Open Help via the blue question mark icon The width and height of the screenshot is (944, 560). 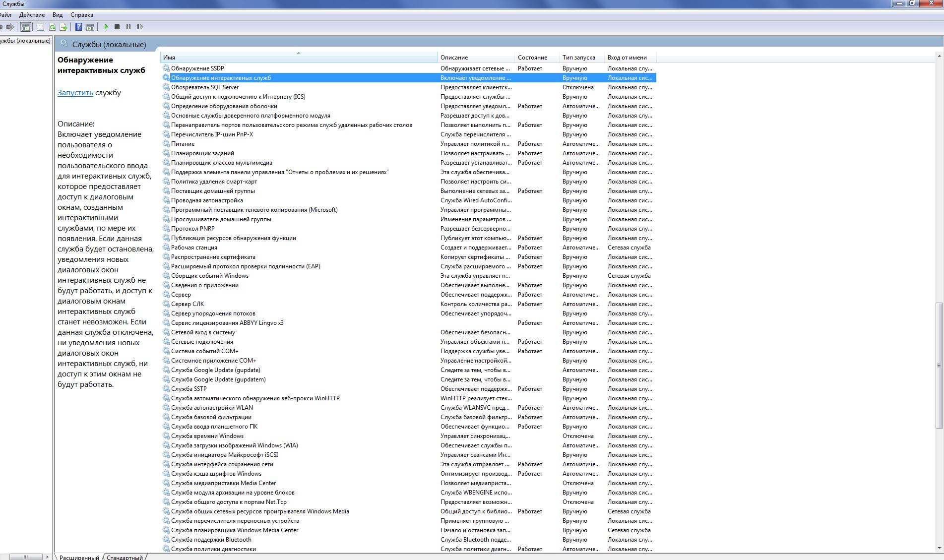(78, 27)
